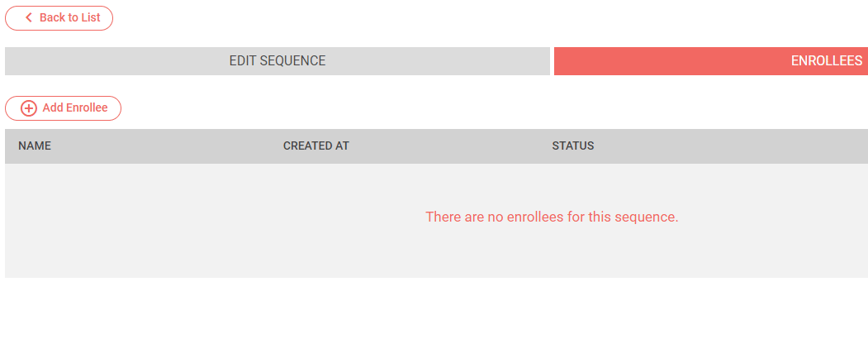The image size is (868, 339).
Task: Click the Back to List text label
Action: (70, 17)
